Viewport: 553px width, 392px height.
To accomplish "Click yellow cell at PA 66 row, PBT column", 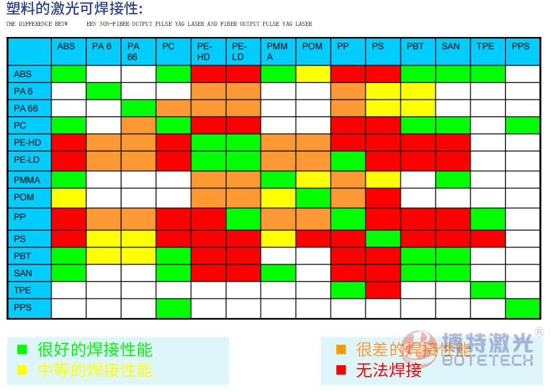I will pyautogui.click(x=418, y=108).
